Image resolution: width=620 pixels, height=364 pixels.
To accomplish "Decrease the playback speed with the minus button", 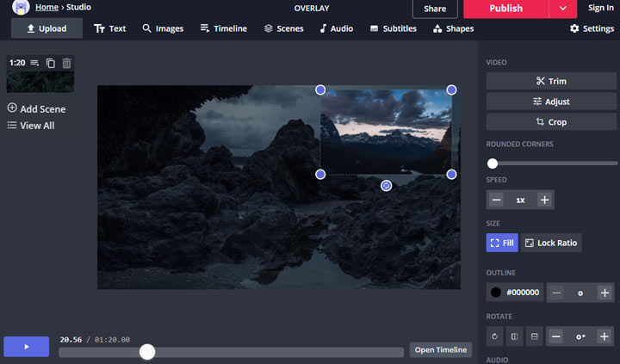I will [x=497, y=200].
